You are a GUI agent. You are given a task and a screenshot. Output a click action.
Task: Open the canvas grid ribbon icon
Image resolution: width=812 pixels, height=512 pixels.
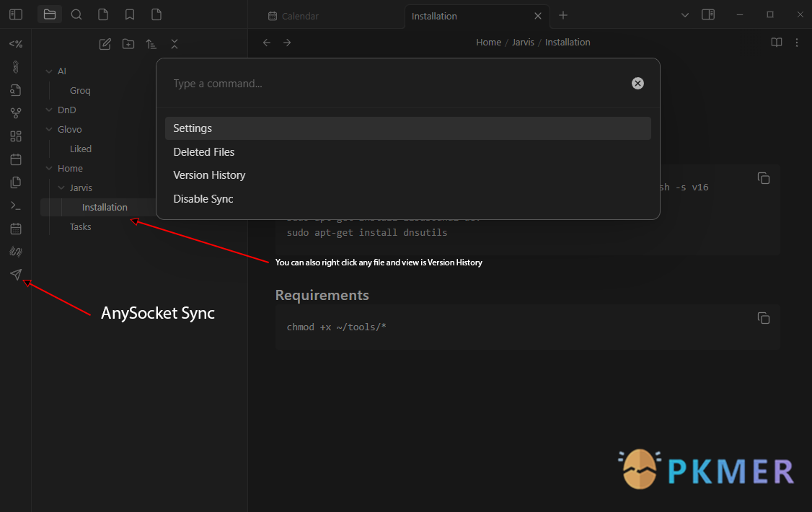tap(16, 136)
